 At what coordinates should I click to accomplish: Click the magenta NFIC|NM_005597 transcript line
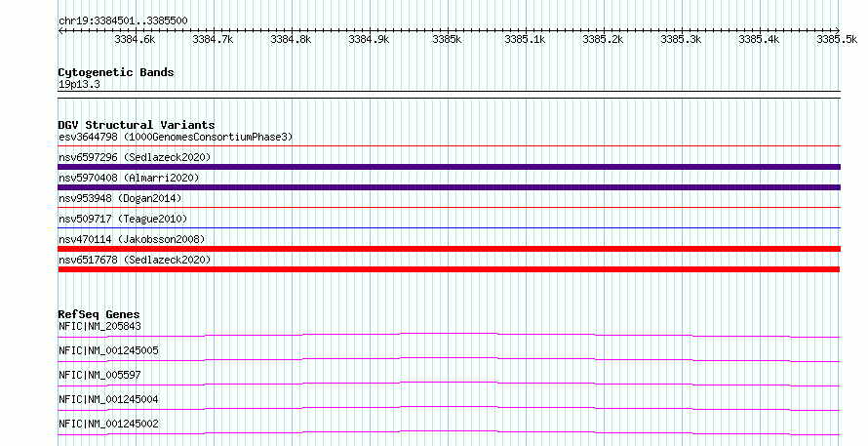[x=449, y=384]
